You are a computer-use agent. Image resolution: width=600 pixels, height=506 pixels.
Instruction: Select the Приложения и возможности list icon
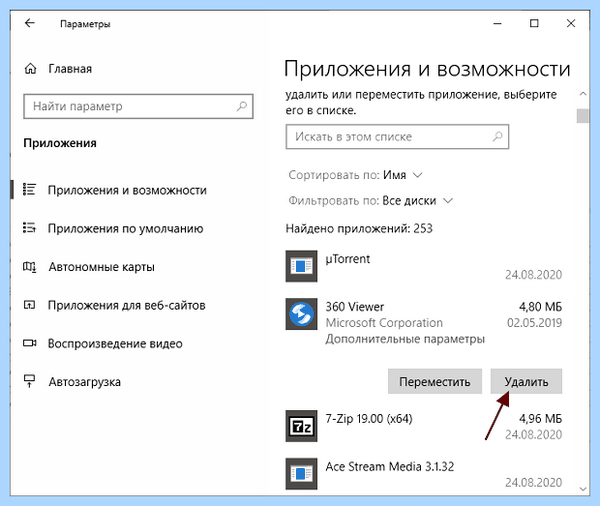pyautogui.click(x=29, y=189)
